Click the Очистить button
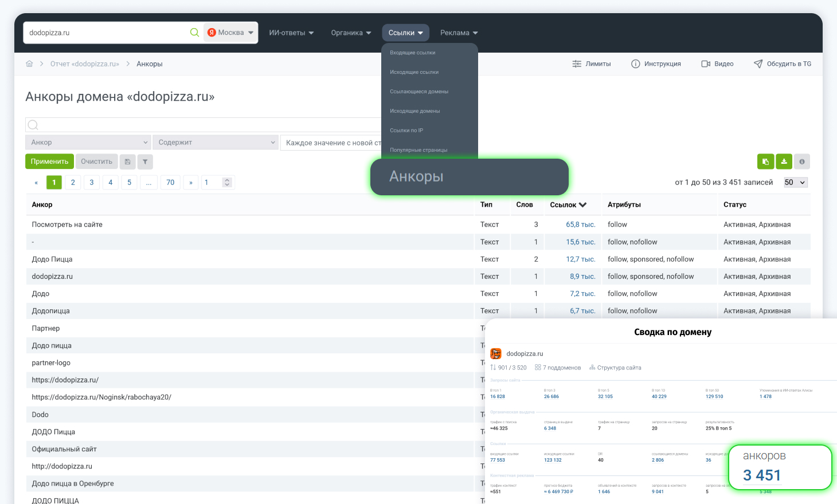Viewport: 837px width, 504px height. click(96, 162)
